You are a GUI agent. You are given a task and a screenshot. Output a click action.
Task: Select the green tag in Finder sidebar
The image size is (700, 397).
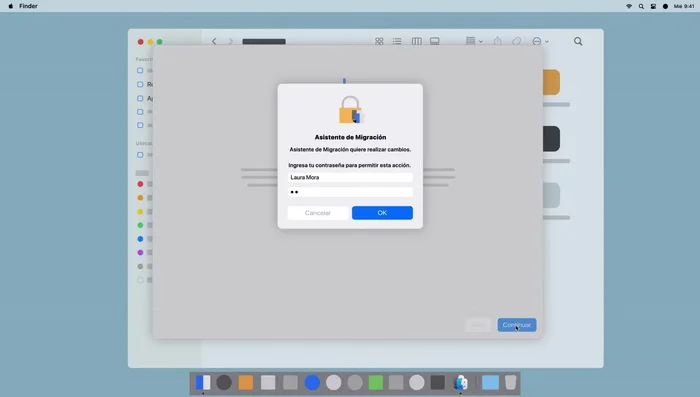click(140, 225)
